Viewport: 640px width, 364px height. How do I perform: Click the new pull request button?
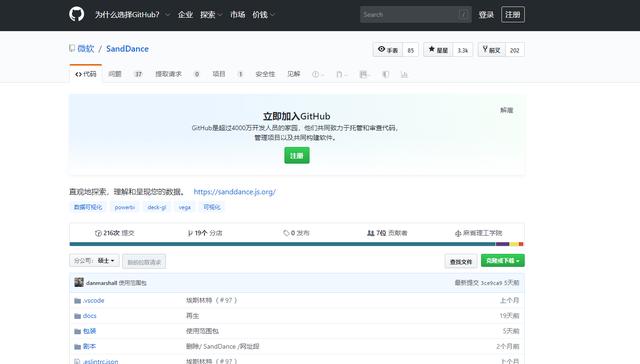[144, 262]
